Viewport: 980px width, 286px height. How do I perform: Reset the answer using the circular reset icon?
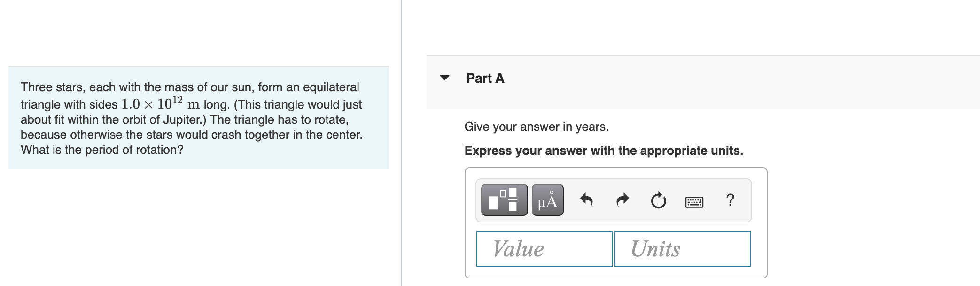click(x=658, y=200)
